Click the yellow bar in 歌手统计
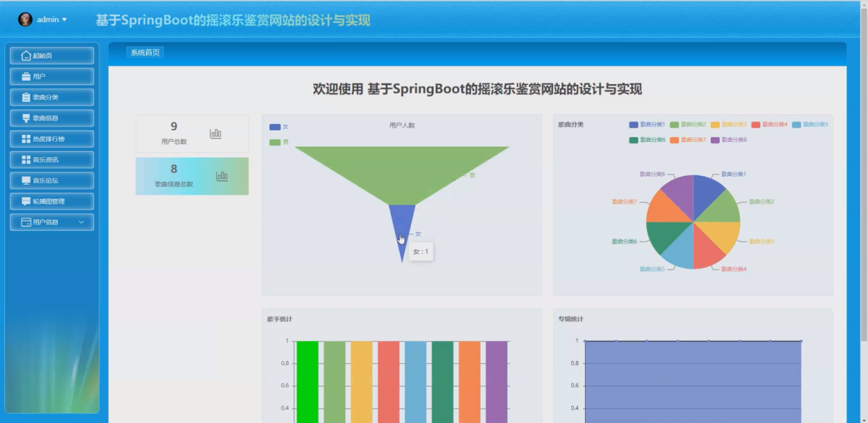 click(361, 382)
